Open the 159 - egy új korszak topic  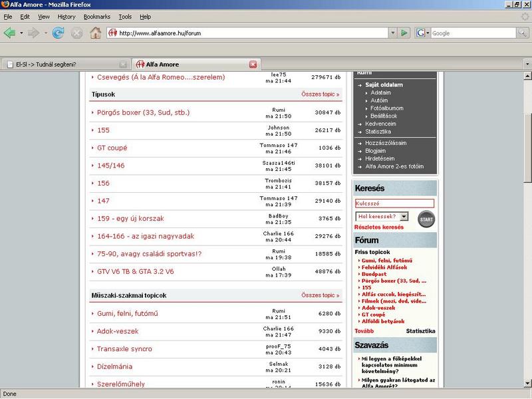[x=130, y=219]
